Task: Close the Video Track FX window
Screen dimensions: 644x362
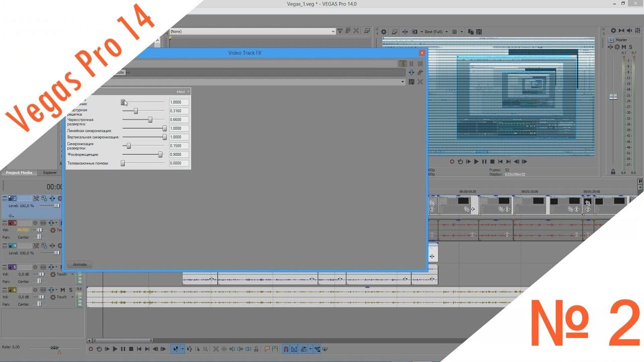Action: pos(422,53)
